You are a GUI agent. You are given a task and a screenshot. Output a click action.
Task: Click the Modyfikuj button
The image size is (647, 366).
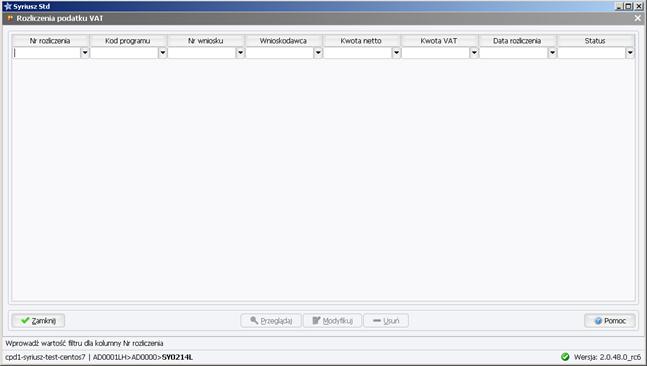pos(332,321)
